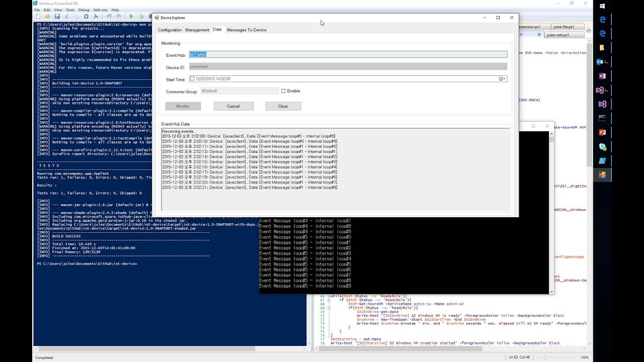Close the active script tab with its X
This screenshot has height=362, width=644.
coord(539,35)
